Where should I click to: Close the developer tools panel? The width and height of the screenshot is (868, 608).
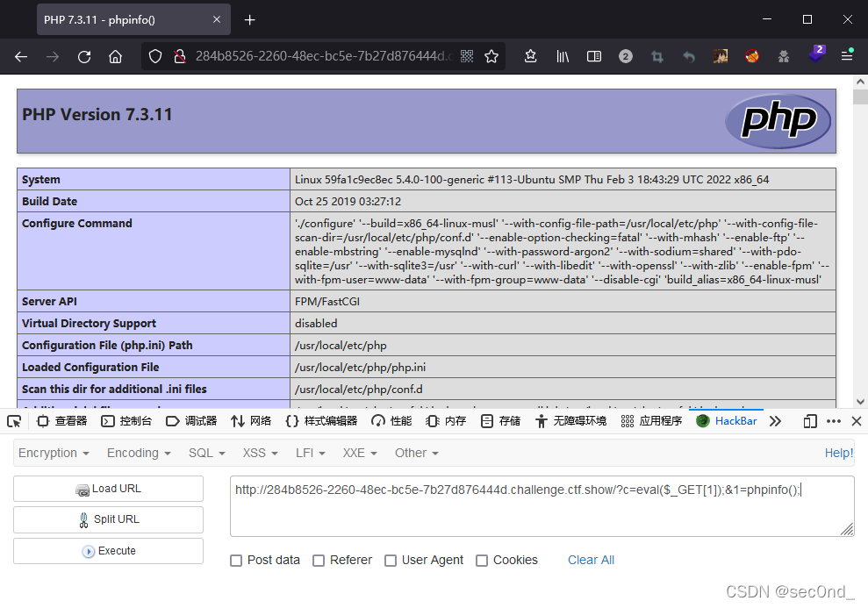[857, 421]
